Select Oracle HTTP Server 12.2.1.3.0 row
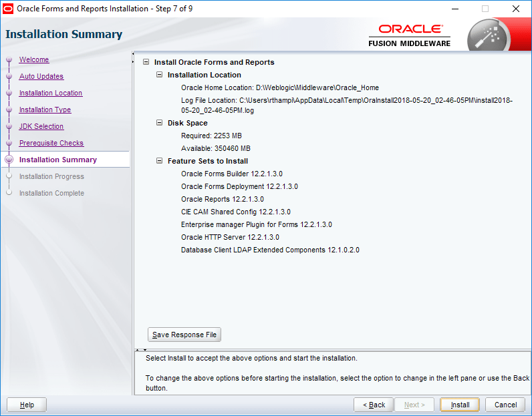Viewport: 532px width, 416px height. tap(230, 237)
